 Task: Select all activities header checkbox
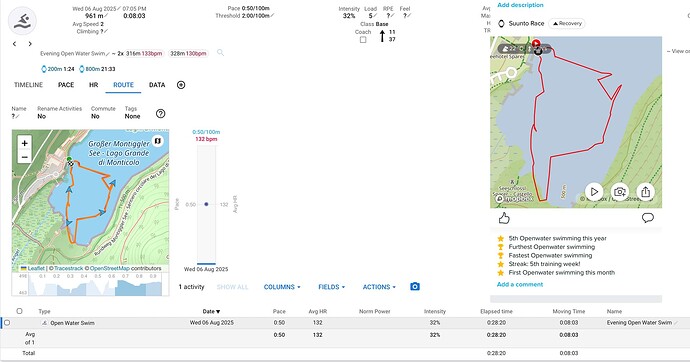[19, 311]
